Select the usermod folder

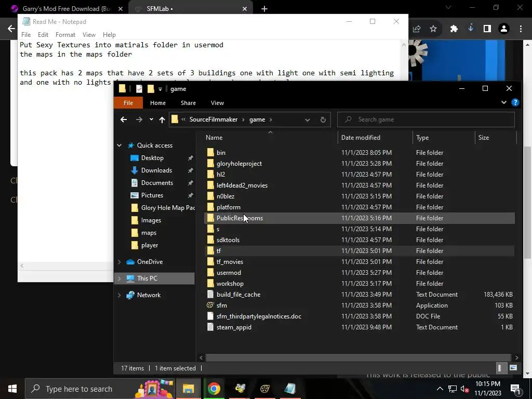point(229,272)
